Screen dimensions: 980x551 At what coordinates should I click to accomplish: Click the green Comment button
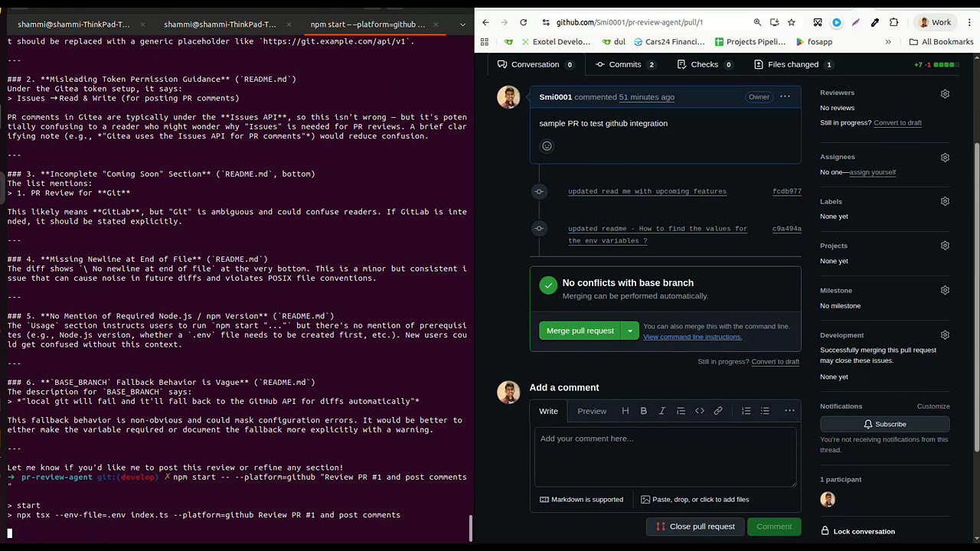[x=774, y=527]
